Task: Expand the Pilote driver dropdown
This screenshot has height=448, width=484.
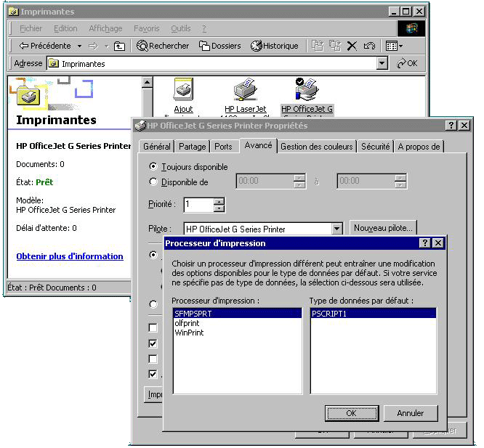Action: (x=336, y=229)
